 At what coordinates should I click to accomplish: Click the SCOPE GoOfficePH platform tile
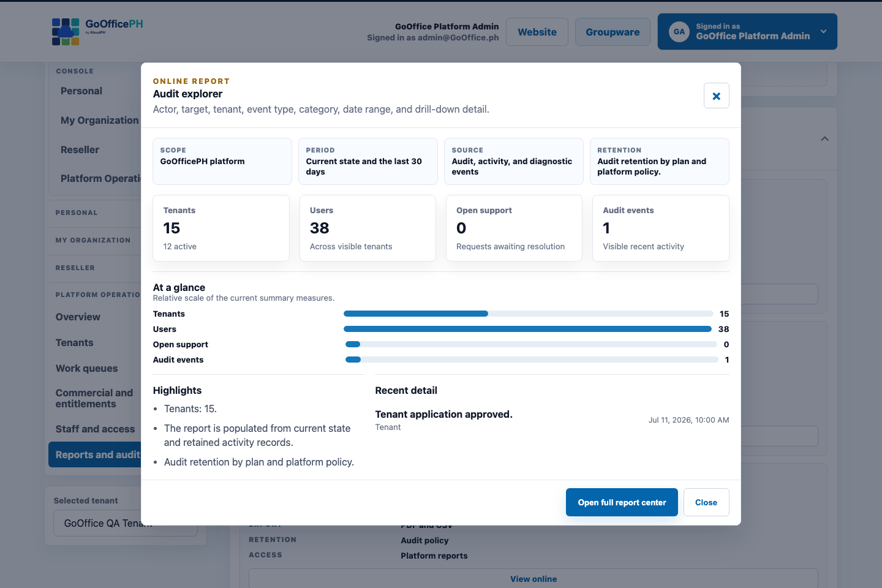[222, 161]
